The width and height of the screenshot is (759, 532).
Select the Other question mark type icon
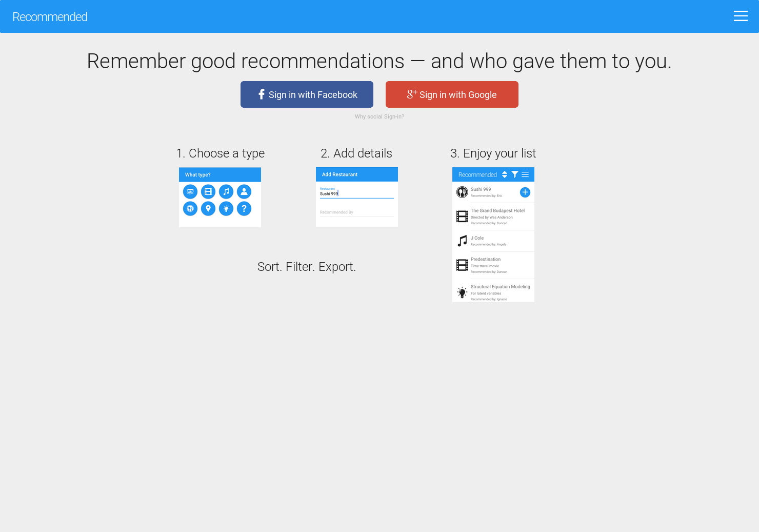[244, 209]
